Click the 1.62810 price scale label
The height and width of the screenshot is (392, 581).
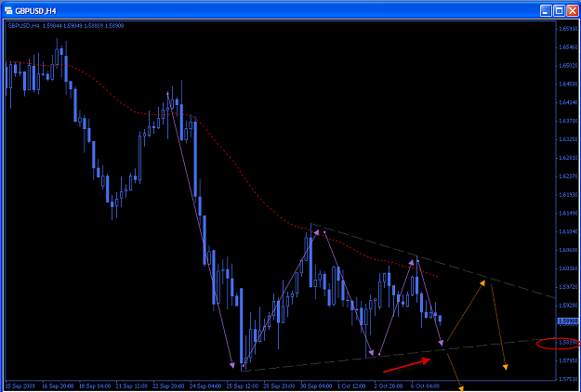pos(570,158)
